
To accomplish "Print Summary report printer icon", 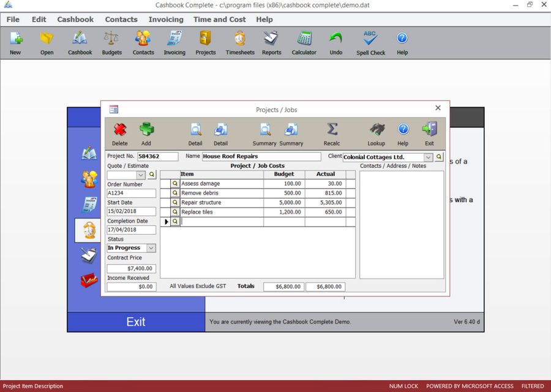I will pos(291,129).
